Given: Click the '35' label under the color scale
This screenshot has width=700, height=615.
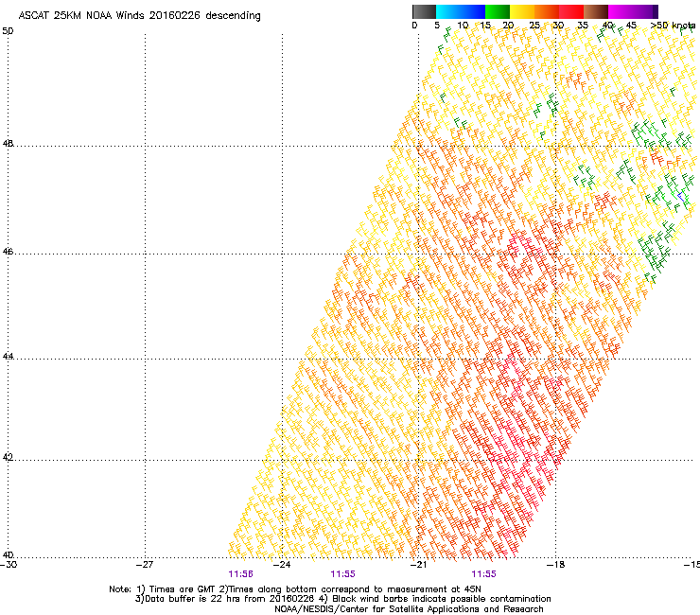Looking at the screenshot, I should (583, 26).
